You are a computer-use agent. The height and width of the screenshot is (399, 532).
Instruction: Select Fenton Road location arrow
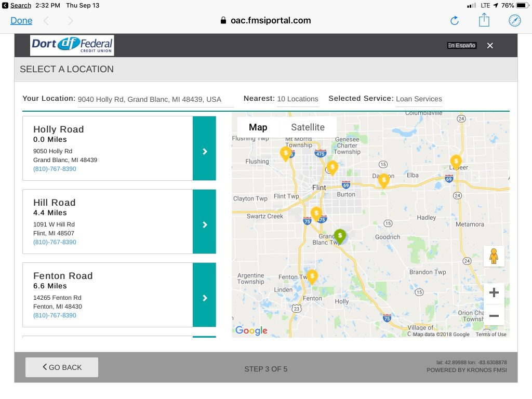[204, 298]
